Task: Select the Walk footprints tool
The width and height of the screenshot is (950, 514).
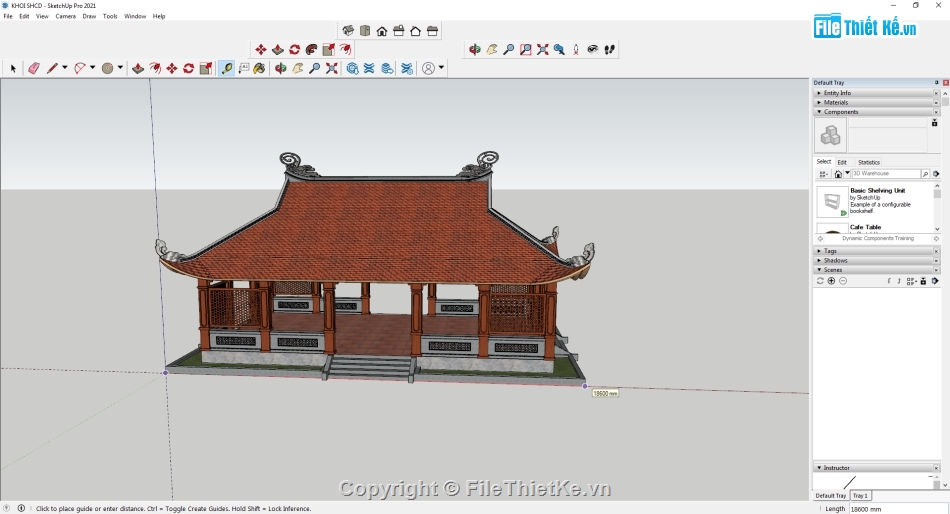Action: [610, 49]
